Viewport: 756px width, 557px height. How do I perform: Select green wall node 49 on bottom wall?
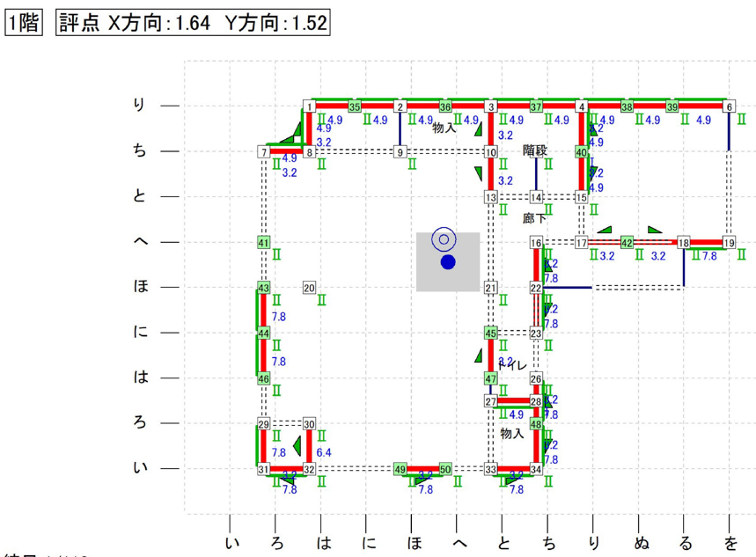400,470
